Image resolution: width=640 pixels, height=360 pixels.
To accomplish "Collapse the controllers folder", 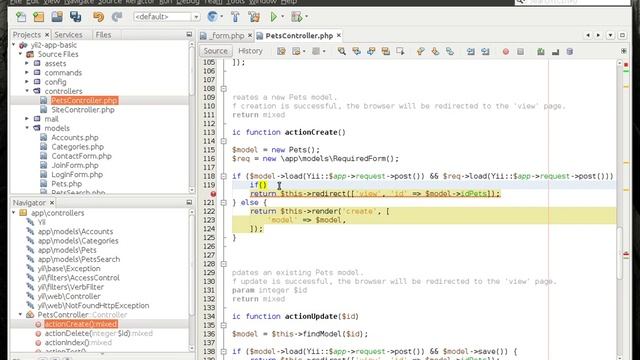I will pos(27,91).
